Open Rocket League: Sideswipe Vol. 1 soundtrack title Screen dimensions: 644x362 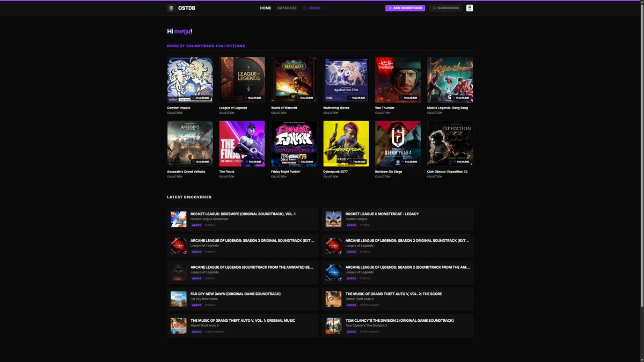point(243,214)
